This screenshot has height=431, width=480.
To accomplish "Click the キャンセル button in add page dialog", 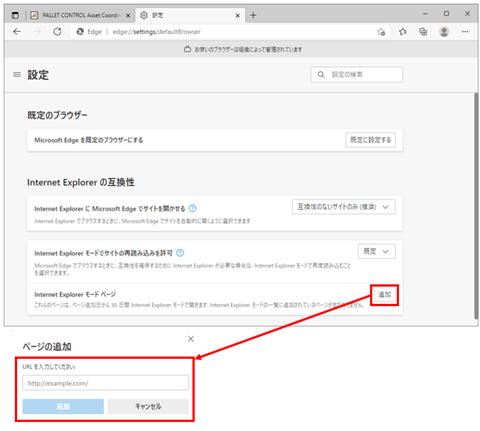I will point(148,406).
